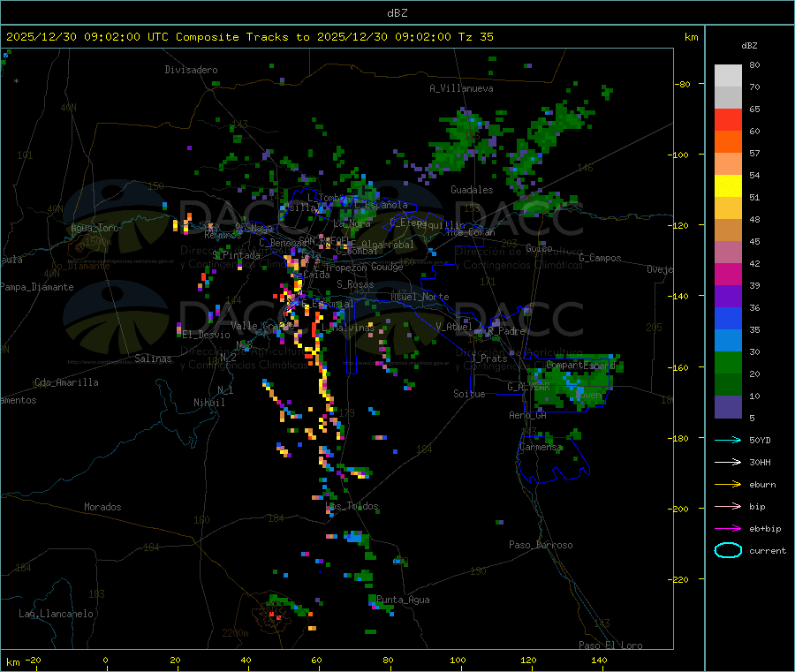Click the yellow km label at top right

coord(691,37)
